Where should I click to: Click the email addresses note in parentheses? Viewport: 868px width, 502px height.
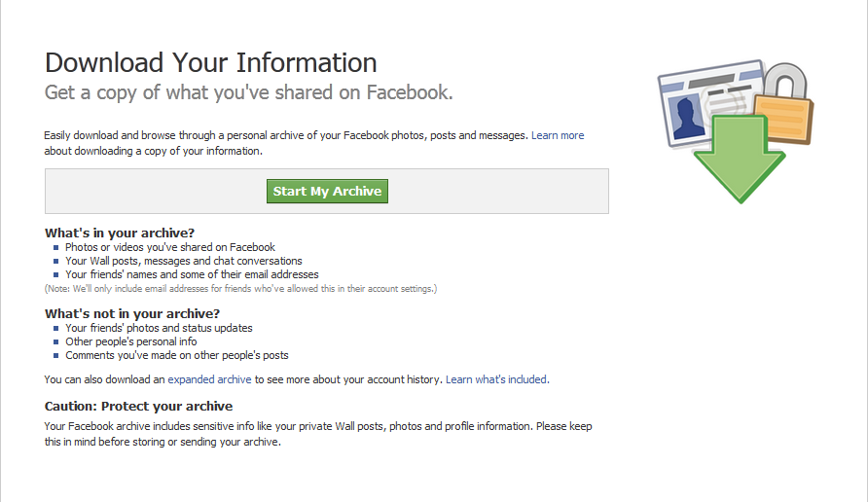click(x=240, y=289)
